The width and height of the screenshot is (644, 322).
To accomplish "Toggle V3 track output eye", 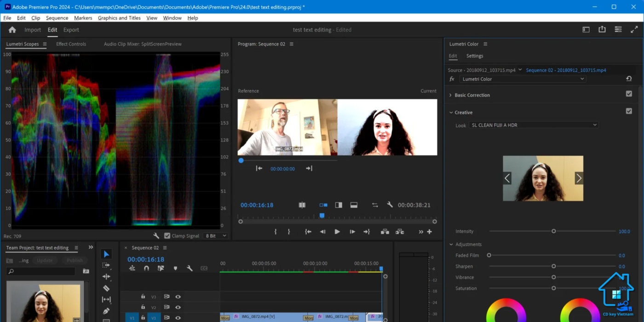I will (x=178, y=297).
